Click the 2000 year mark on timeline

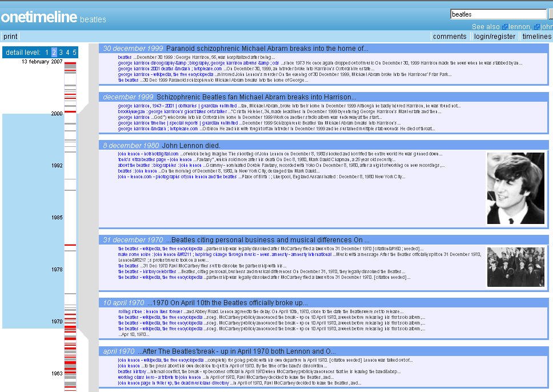click(x=57, y=114)
